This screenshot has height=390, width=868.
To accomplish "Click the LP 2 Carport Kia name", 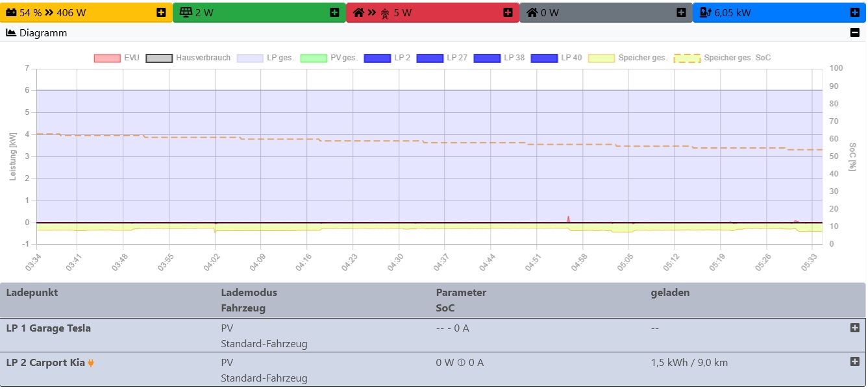I will [x=45, y=363].
